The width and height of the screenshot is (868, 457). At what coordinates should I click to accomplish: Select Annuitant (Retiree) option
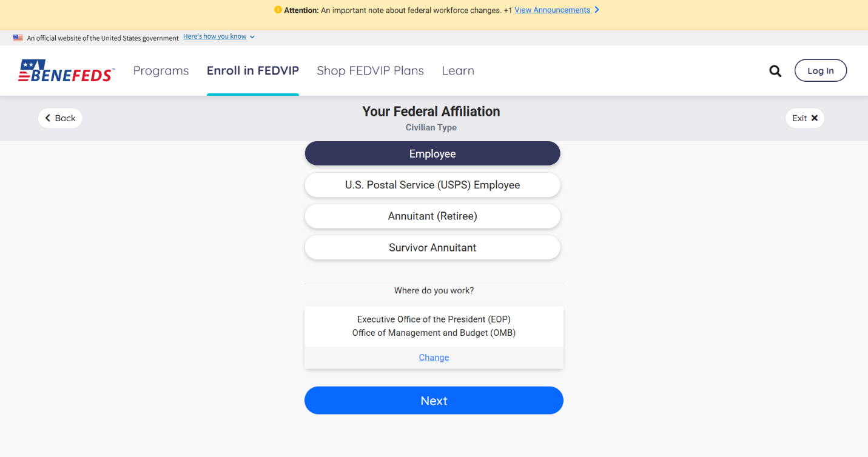point(432,216)
